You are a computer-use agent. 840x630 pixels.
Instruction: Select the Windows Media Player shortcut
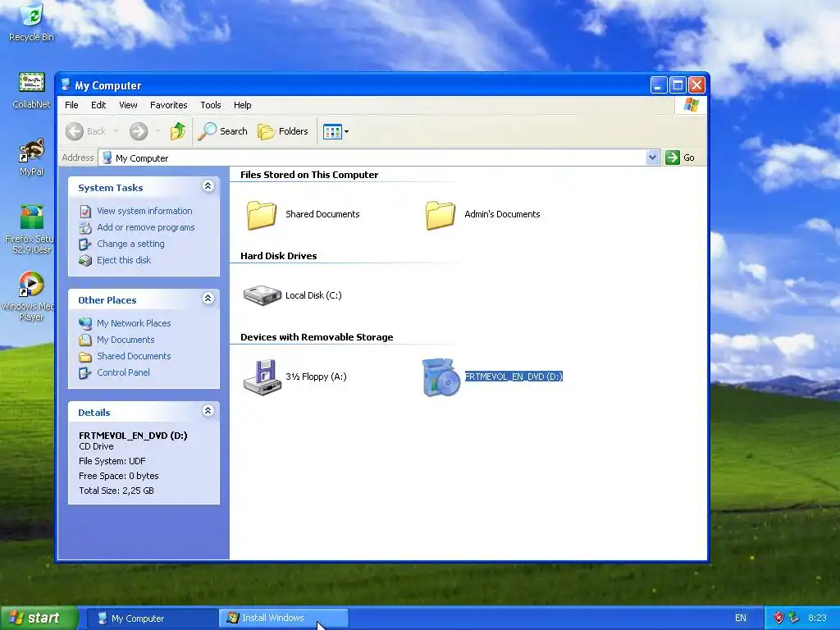pyautogui.click(x=30, y=295)
